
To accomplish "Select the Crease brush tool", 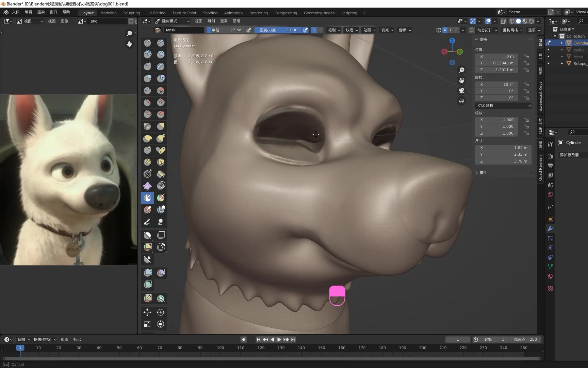I will 147,91.
